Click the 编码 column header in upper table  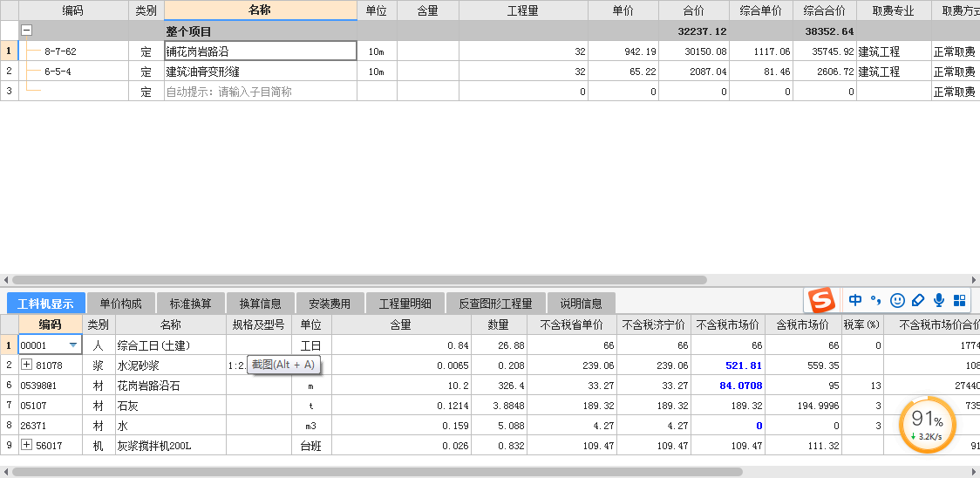point(74,10)
